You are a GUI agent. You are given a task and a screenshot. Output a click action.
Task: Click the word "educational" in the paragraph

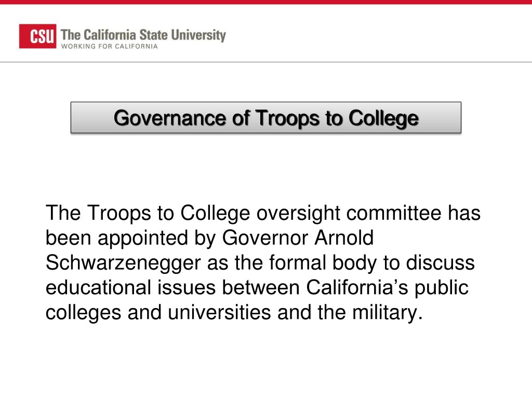point(98,288)
